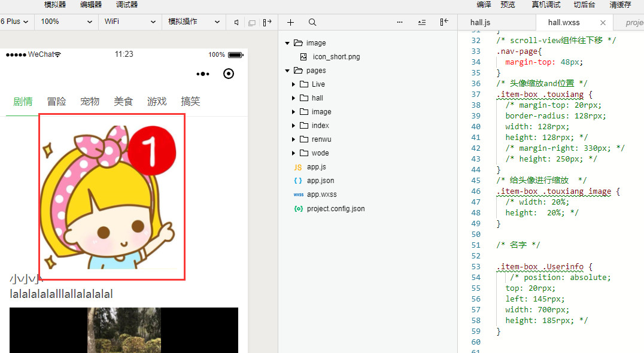Image resolution: width=644 pixels, height=353 pixels.
Task: Select the 冒险 category tab
Action: click(56, 101)
